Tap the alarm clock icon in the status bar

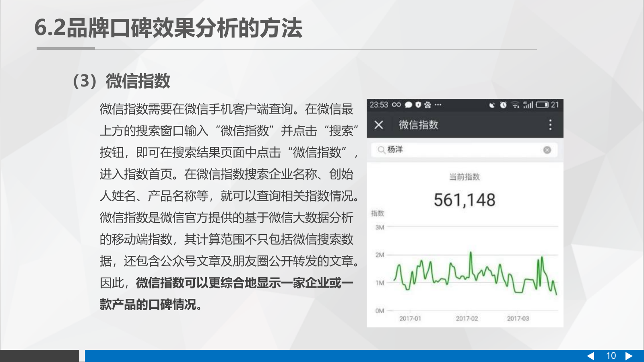pos(503,105)
